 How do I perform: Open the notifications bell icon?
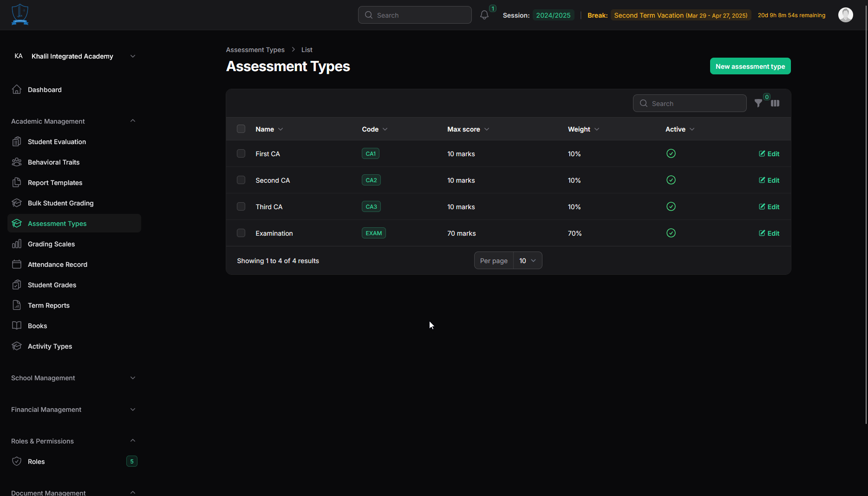click(x=484, y=15)
